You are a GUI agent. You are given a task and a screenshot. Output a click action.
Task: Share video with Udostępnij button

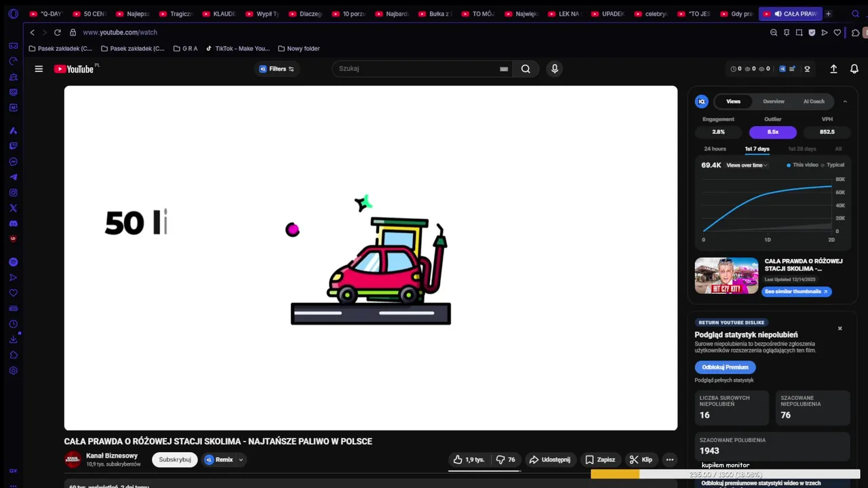[x=550, y=460]
